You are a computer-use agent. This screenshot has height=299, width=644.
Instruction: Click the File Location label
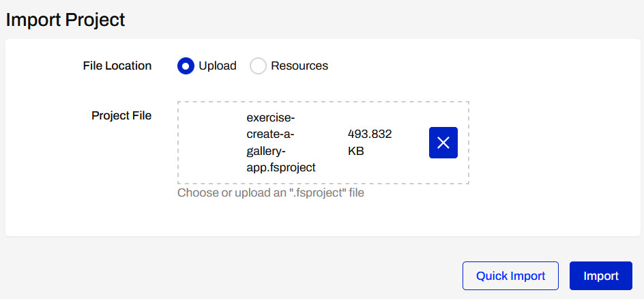point(117,66)
